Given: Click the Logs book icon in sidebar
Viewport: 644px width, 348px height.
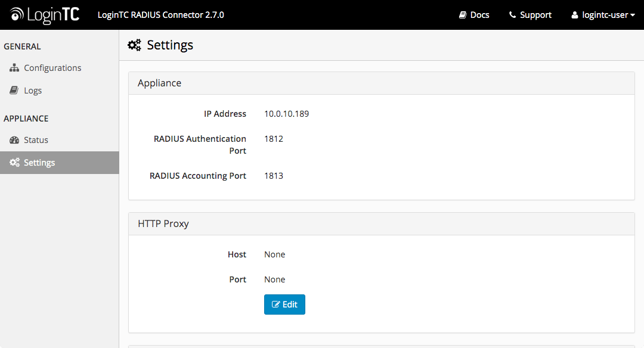Looking at the screenshot, I should (14, 90).
